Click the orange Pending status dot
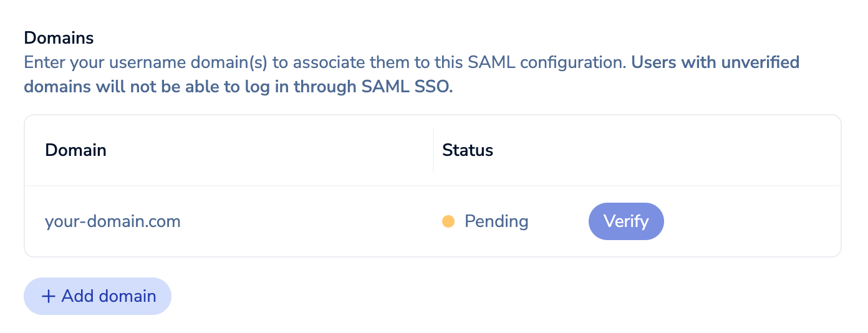This screenshot has height=333, width=868. point(448,221)
